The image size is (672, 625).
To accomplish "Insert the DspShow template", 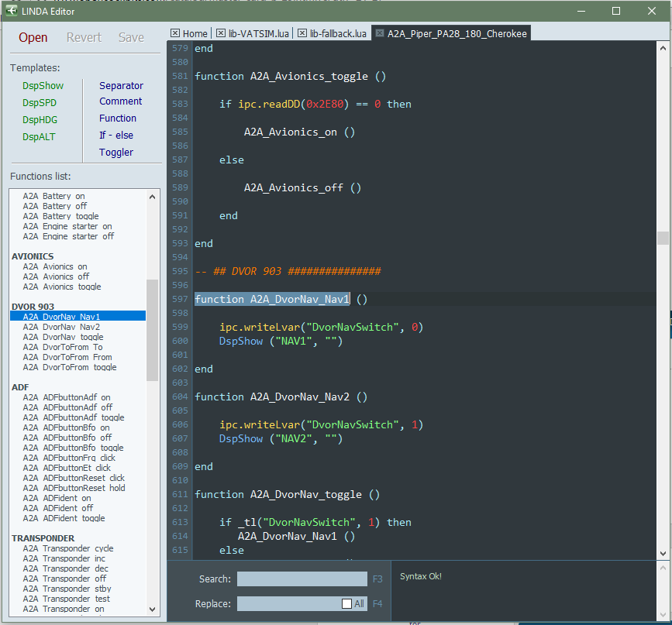I will [x=43, y=86].
